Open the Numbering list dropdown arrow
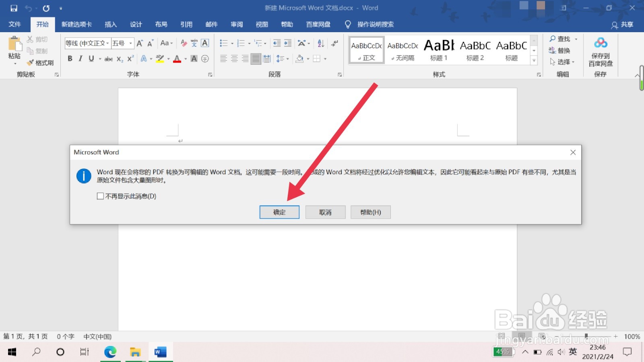Screen dimensions: 644x362 coord(249,43)
